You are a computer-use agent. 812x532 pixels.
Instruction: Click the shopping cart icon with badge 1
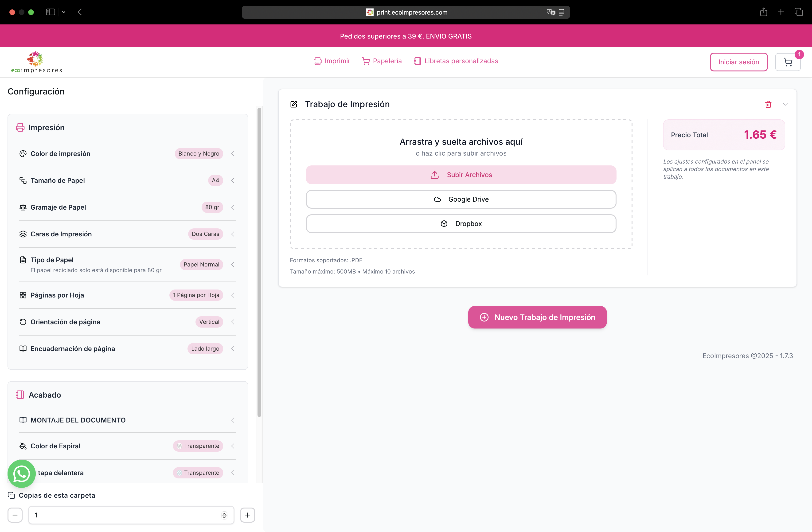pos(788,62)
